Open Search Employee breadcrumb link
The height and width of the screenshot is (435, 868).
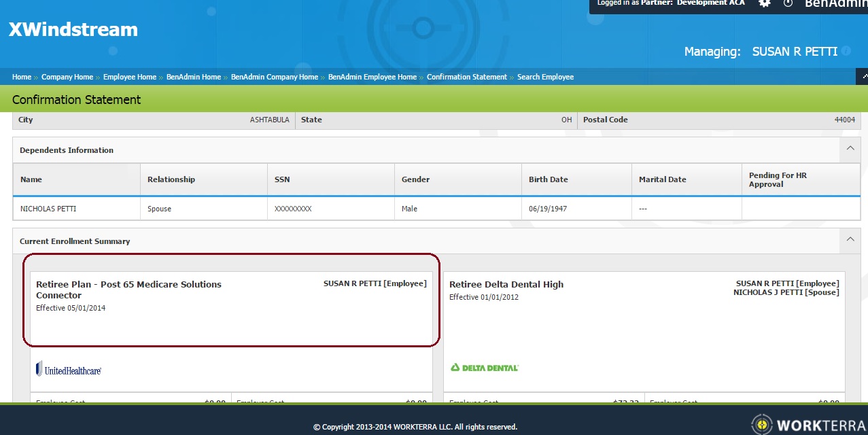pyautogui.click(x=545, y=77)
